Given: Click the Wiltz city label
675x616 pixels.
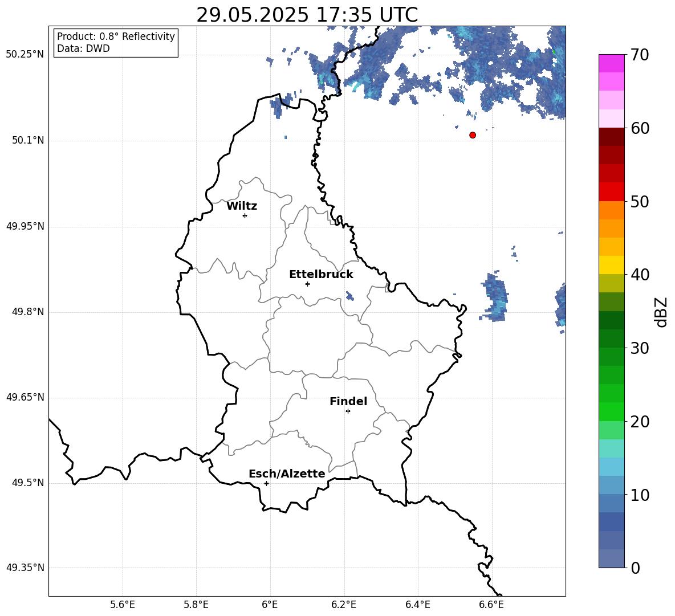Looking at the screenshot, I should click(242, 206).
